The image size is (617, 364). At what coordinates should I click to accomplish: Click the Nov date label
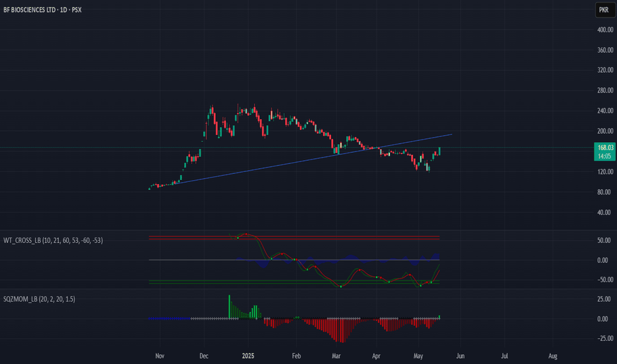tap(160, 356)
